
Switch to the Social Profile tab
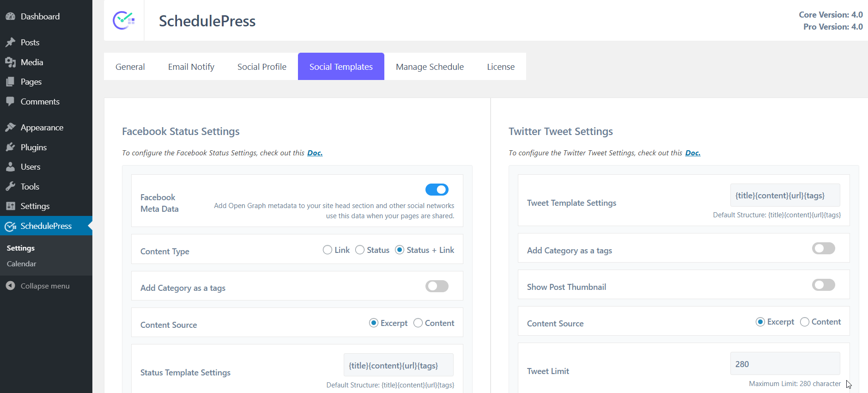click(262, 67)
